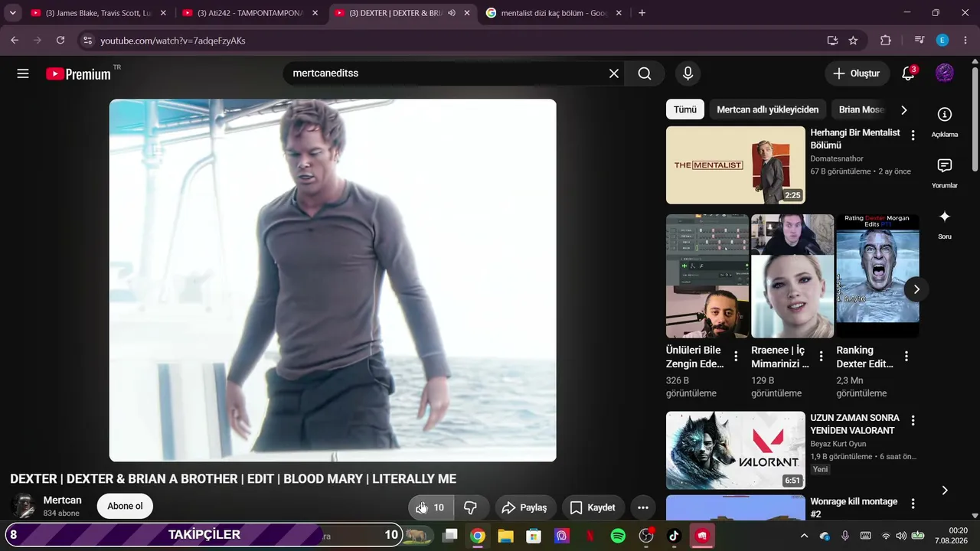
Task: Open the Ranking Dexter Edits short thumbnail
Action: coord(877,276)
